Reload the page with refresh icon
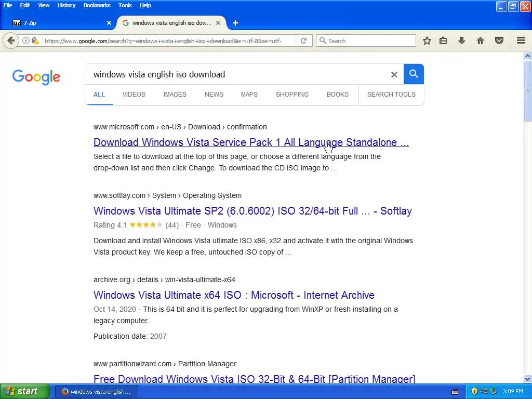 tap(303, 41)
